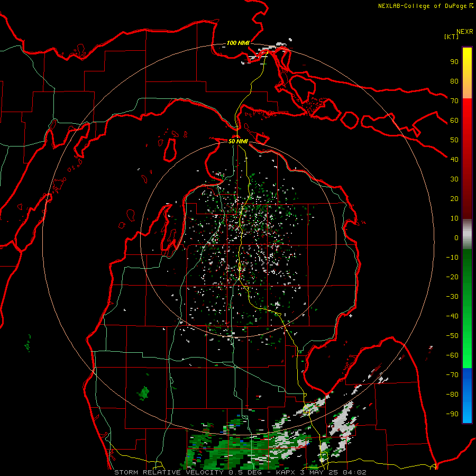Click the -30 knot scale label
The height and width of the screenshot is (476, 476).
(x=452, y=297)
